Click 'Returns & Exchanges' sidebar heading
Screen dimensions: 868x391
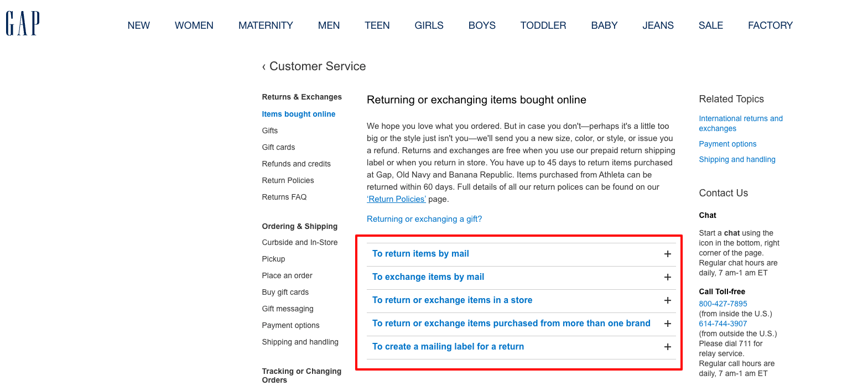[302, 97]
